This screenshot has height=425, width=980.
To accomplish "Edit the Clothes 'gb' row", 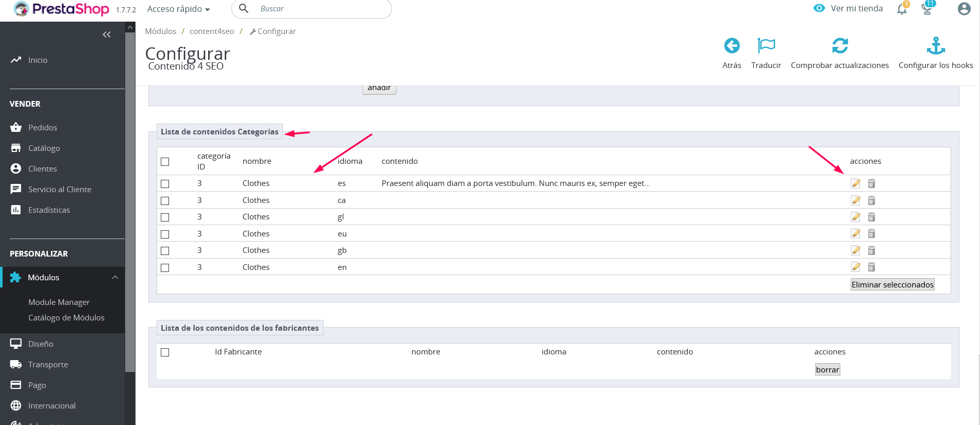I will (856, 250).
